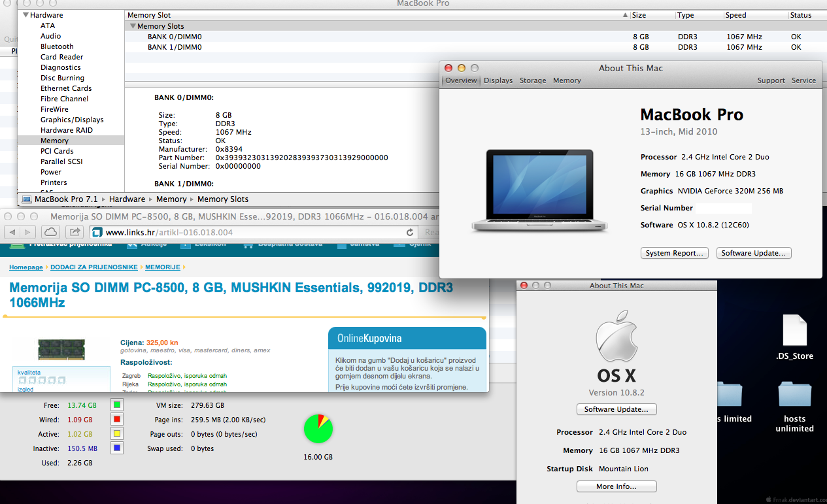827x504 pixels.
Task: Click Software Update… under OS X Version 10.8.2
Action: (x=616, y=409)
